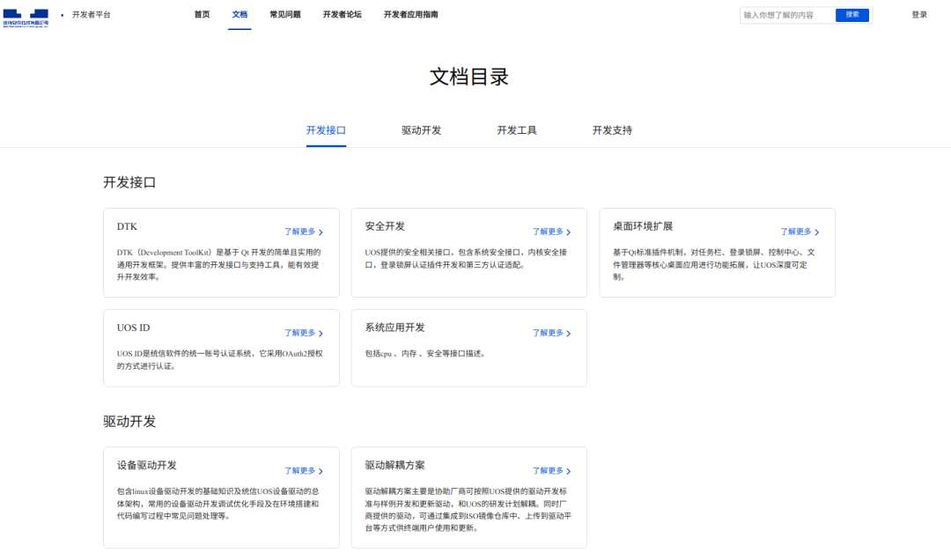Click the 安全开发 card description text
The width and height of the screenshot is (951, 560).
pyautogui.click(x=466, y=259)
